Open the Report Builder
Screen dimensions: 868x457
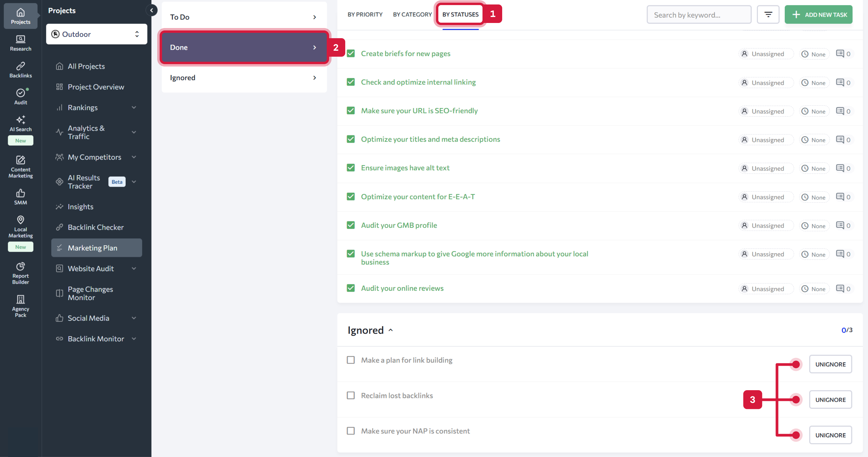(20, 272)
